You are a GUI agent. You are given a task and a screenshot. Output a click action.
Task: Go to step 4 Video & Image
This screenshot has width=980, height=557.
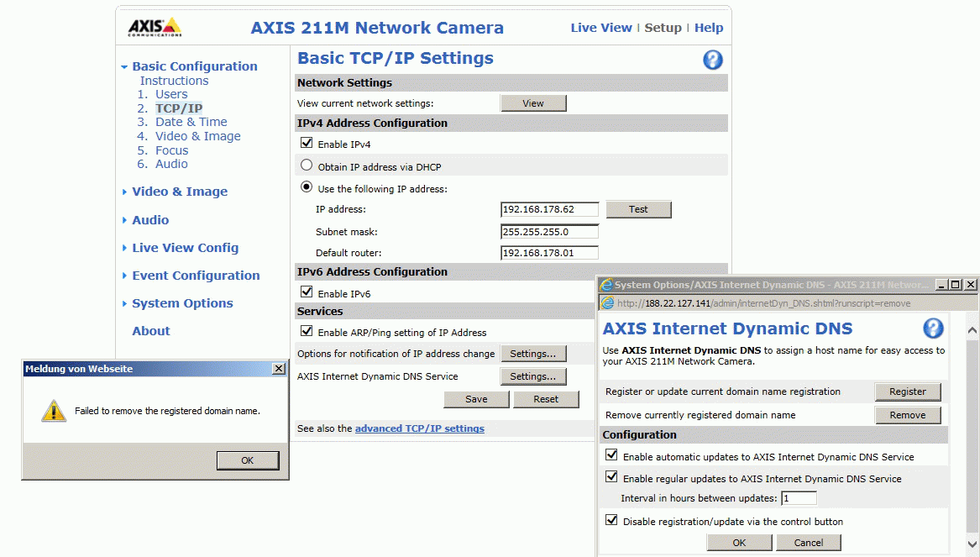pyautogui.click(x=197, y=136)
